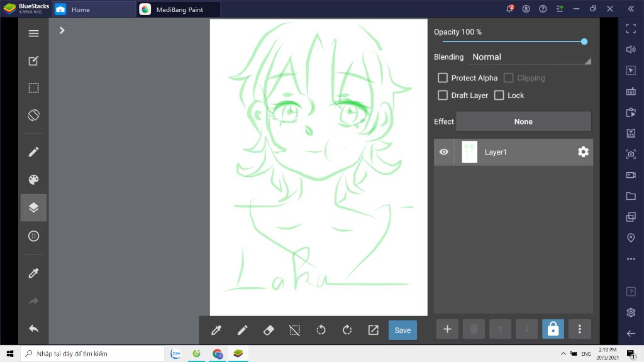
Task: Tick the Clipping checkbox
Action: click(x=508, y=77)
